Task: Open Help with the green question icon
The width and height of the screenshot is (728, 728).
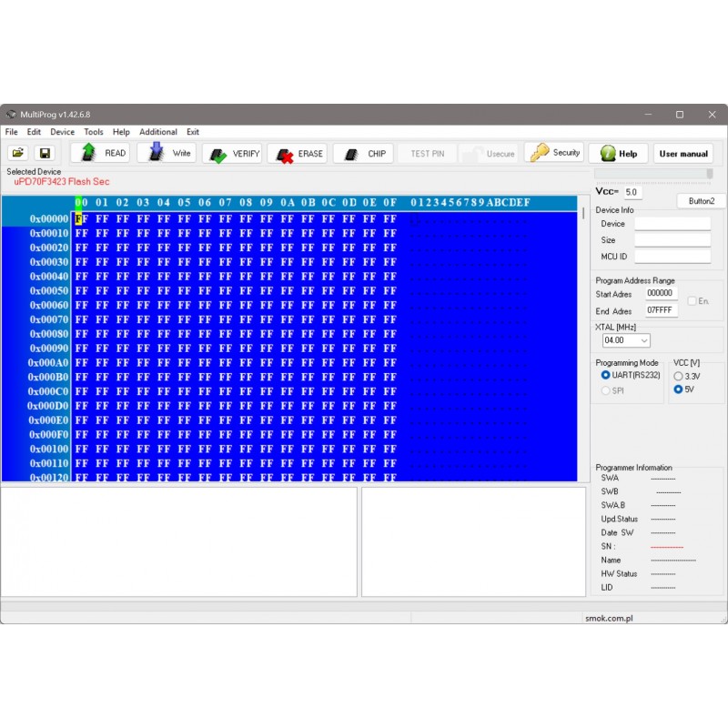Action: (618, 154)
